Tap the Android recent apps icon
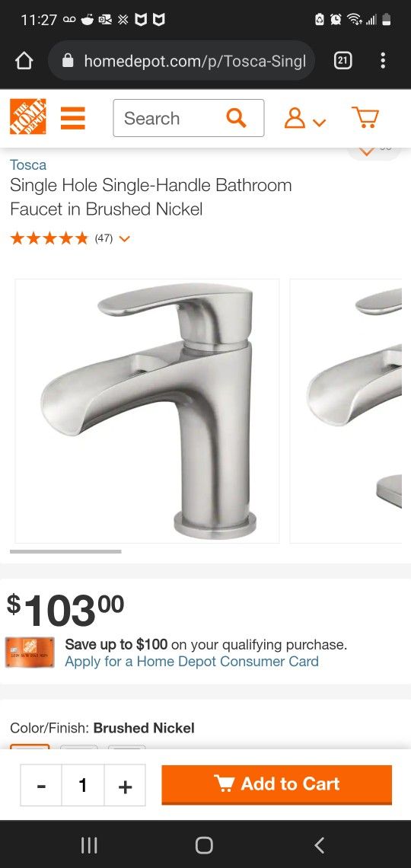Screen dimensions: 411x868 [89, 844]
